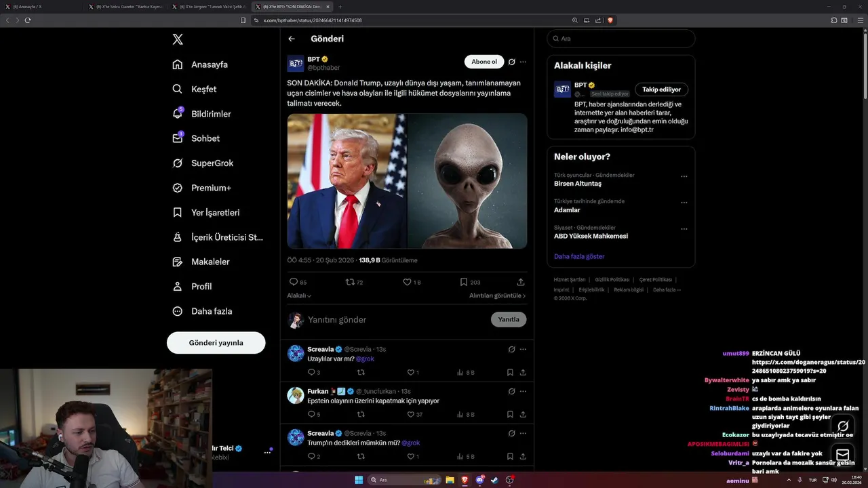
Task: Repost Furkan's Epstein reply
Action: (361, 414)
